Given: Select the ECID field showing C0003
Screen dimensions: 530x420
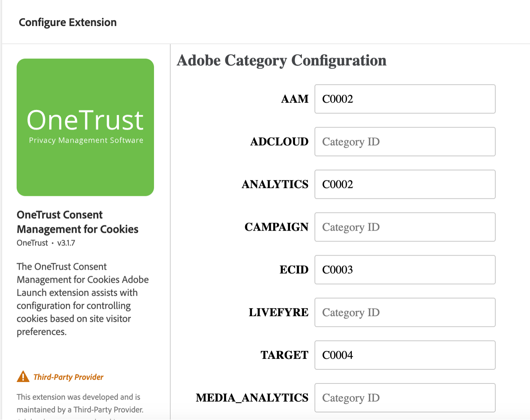Looking at the screenshot, I should pyautogui.click(x=405, y=270).
